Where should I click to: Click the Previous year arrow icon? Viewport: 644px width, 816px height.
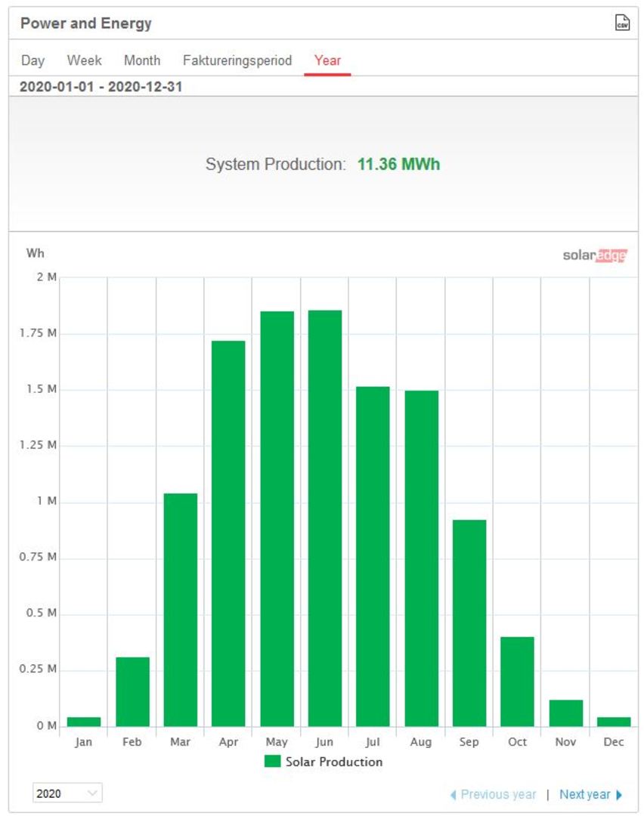(x=454, y=795)
